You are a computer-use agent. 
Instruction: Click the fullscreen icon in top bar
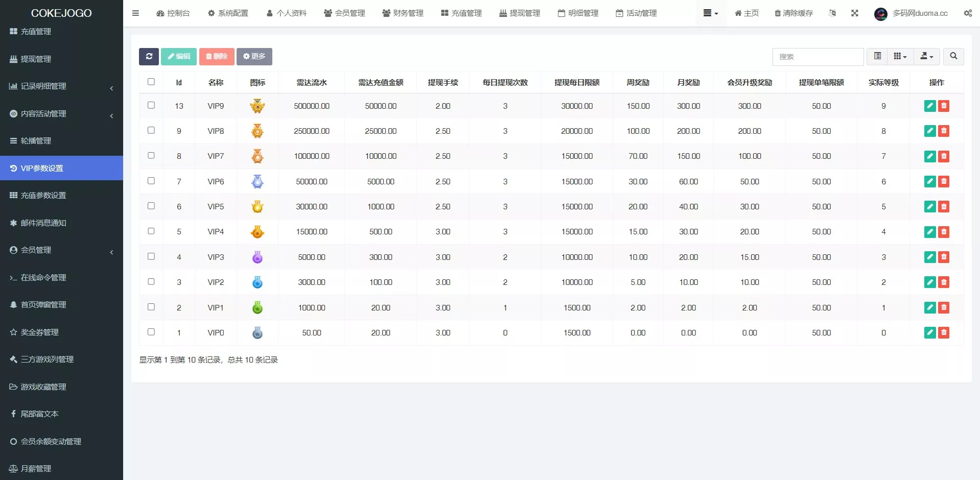[855, 13]
